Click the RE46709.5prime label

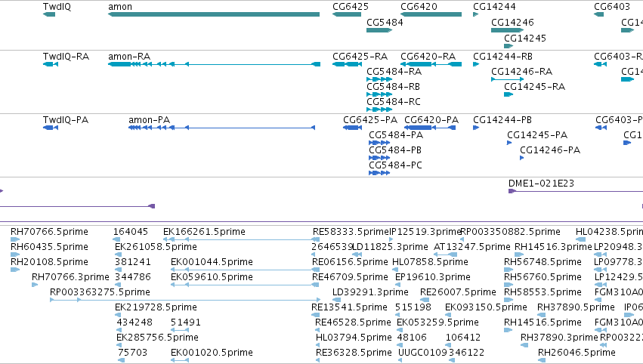[350, 277]
